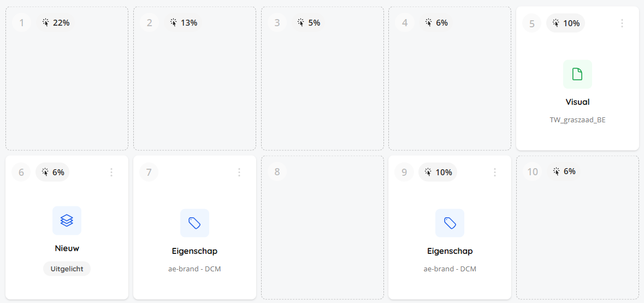Open the three-dot menu on card 6

(x=111, y=173)
